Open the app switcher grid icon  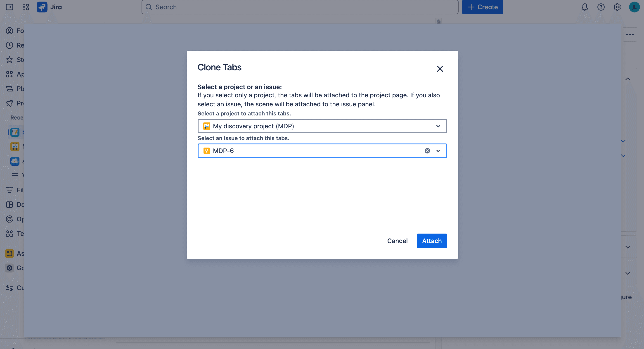[26, 7]
